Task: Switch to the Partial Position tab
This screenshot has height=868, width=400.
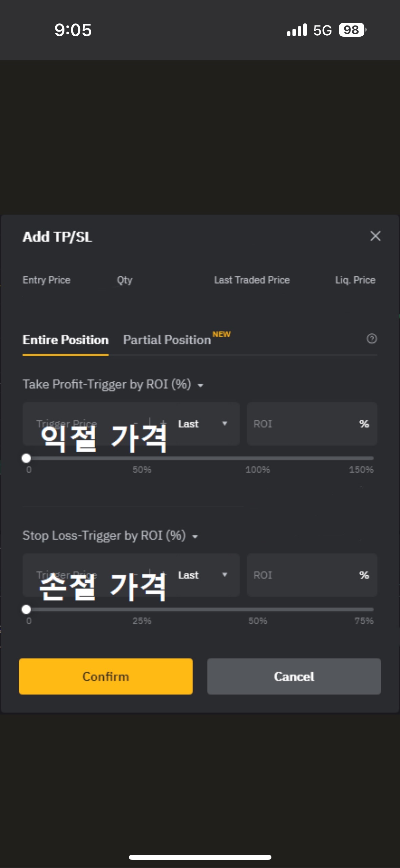Action: click(x=167, y=339)
